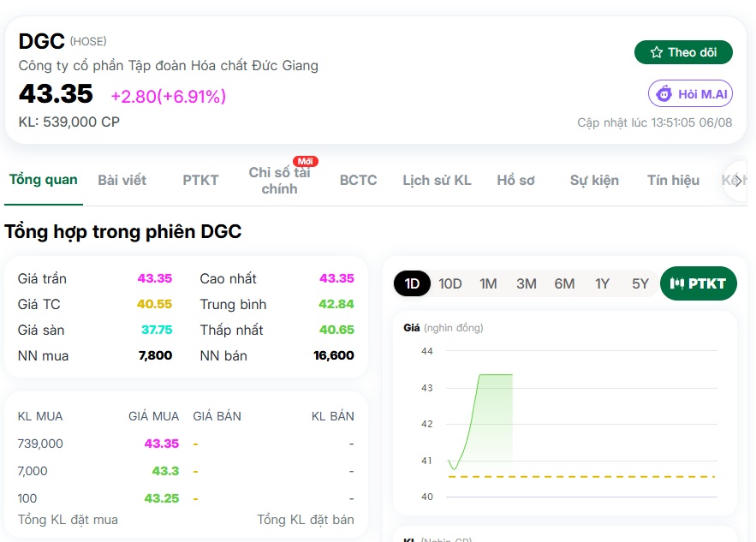Image resolution: width=756 pixels, height=542 pixels.
Task: Switch to the Lịch sử KL tab
Action: [437, 181]
